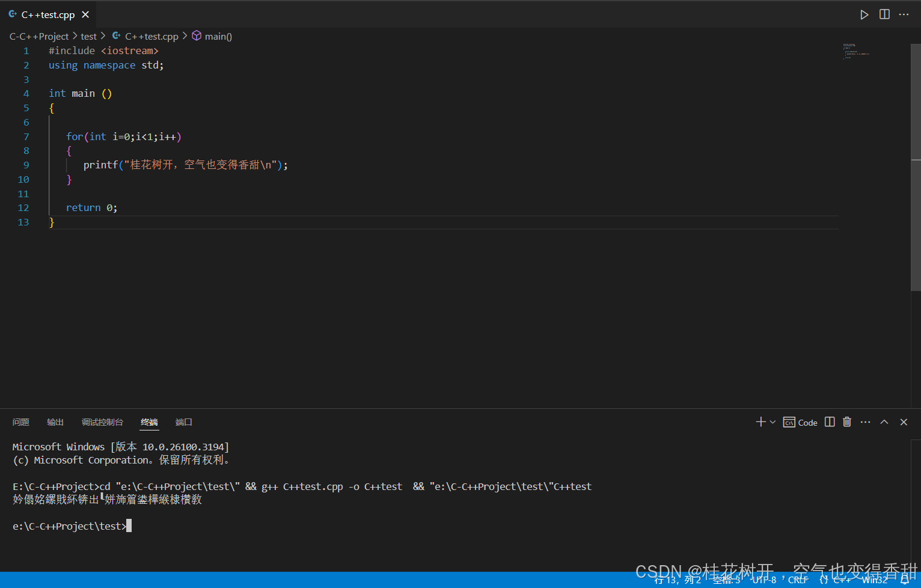
Task: Click the terminal prompt e:\C-C++Project\test>
Action: coord(70,526)
